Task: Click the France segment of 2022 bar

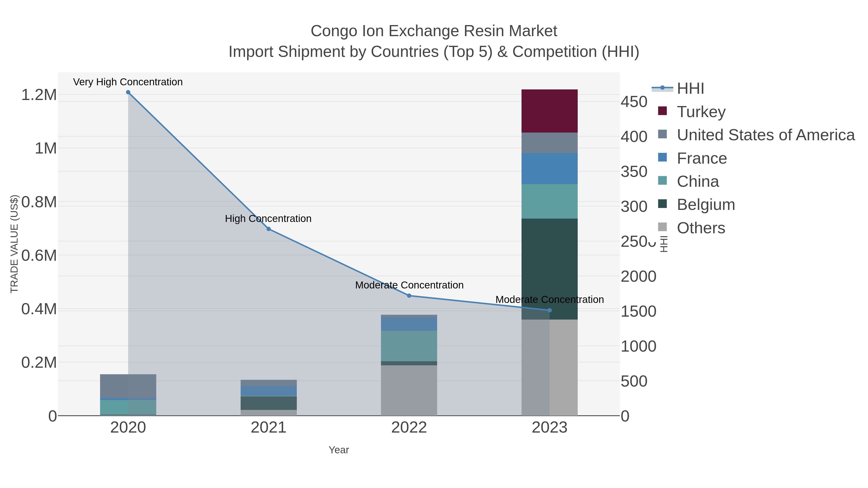Action: pos(409,324)
